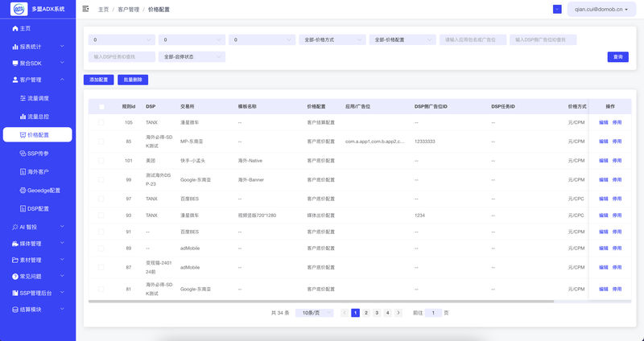644x341 pixels.
Task: Click the 多盟ADX系统 logo icon
Action: click(19, 10)
